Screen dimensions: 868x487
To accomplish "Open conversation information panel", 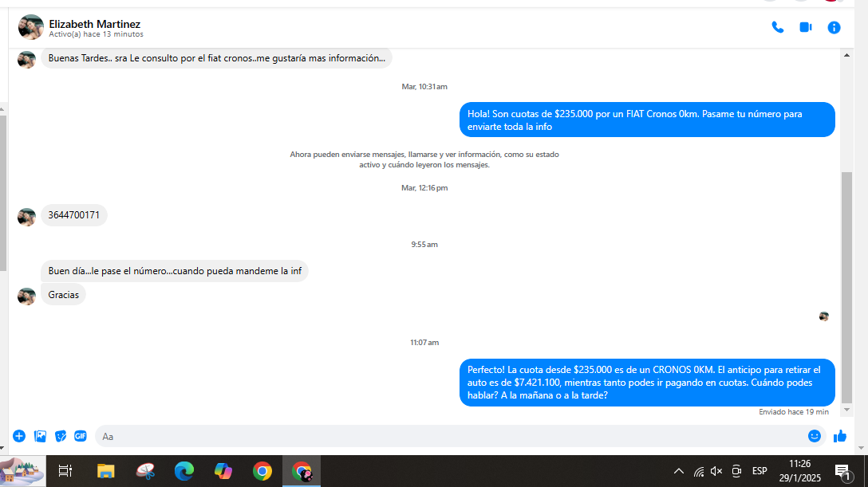I will [x=834, y=27].
